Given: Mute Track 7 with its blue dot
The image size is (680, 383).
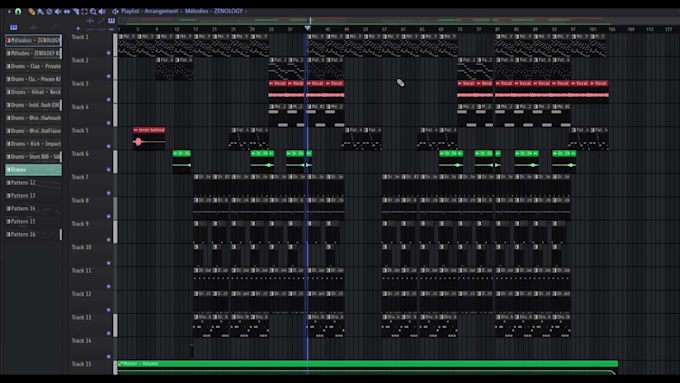Looking at the screenshot, I should pos(108,193).
